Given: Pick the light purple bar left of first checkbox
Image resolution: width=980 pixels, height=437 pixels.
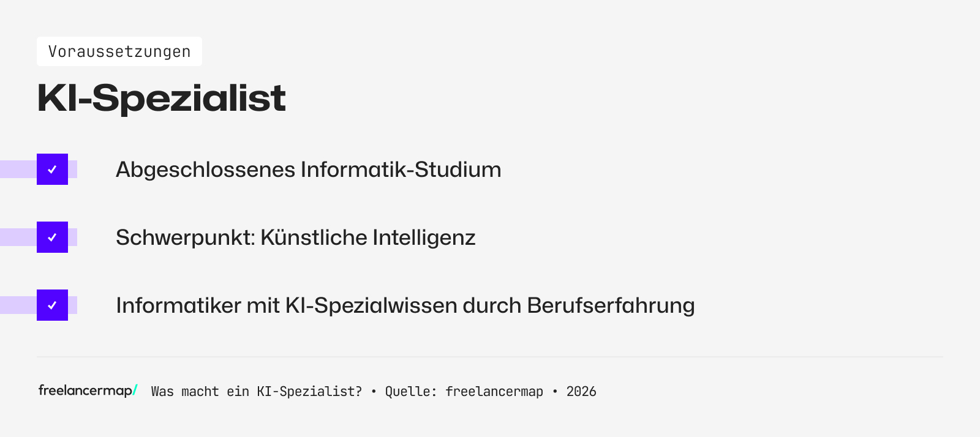Looking at the screenshot, I should [x=18, y=170].
